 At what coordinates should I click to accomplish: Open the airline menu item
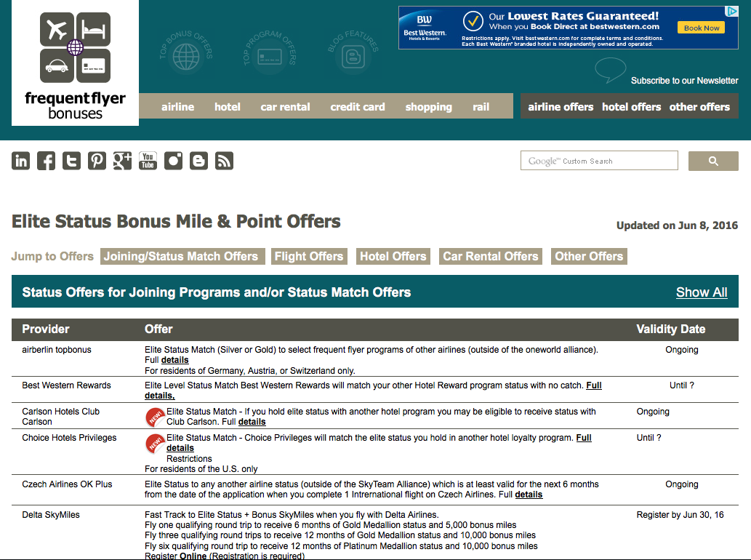click(177, 107)
